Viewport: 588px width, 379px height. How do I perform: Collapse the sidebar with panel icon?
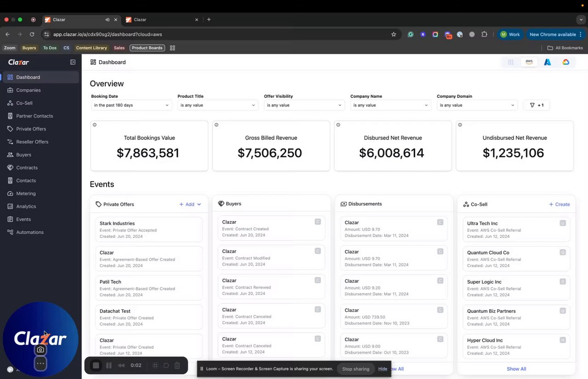(x=73, y=62)
